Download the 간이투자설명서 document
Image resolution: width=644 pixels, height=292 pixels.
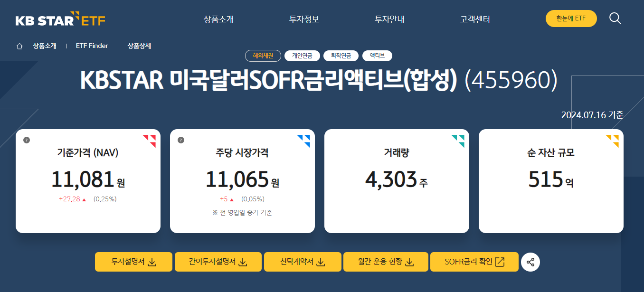218,262
